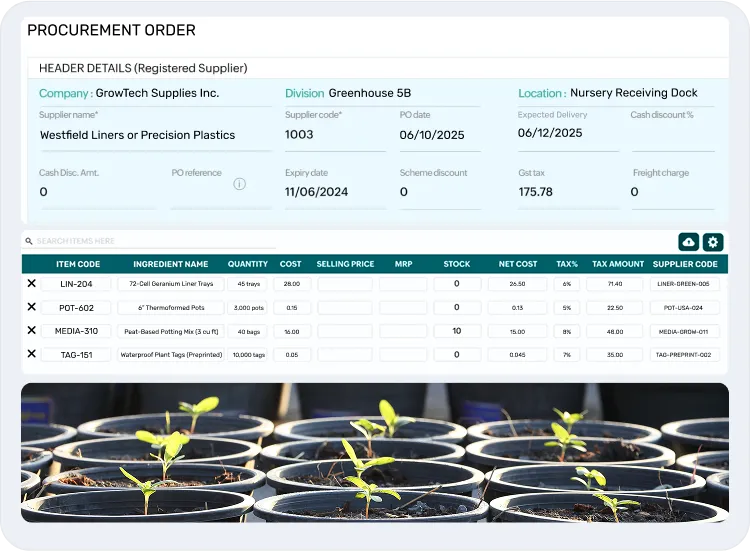Click the Supplier code field 1003
The image size is (750, 551).
(x=335, y=135)
